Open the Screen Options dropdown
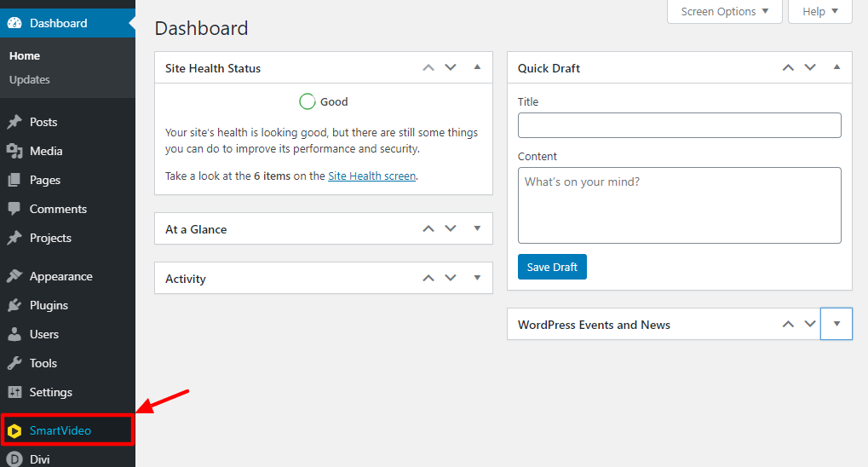The height and width of the screenshot is (467, 868). pos(725,12)
